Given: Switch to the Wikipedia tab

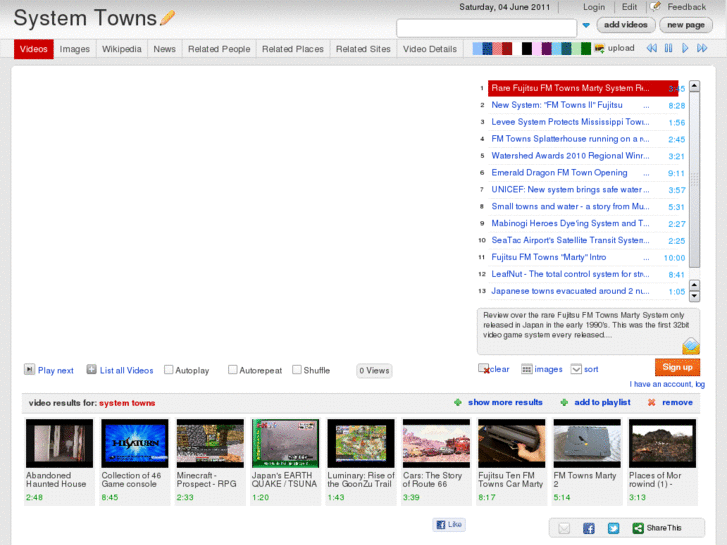Looking at the screenshot, I should pyautogui.click(x=121, y=49).
